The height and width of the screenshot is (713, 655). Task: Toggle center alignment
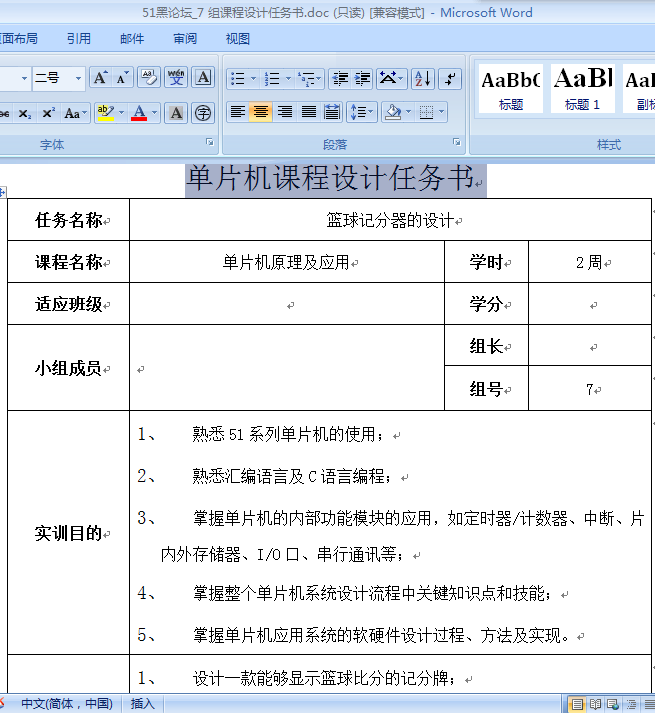[x=261, y=112]
